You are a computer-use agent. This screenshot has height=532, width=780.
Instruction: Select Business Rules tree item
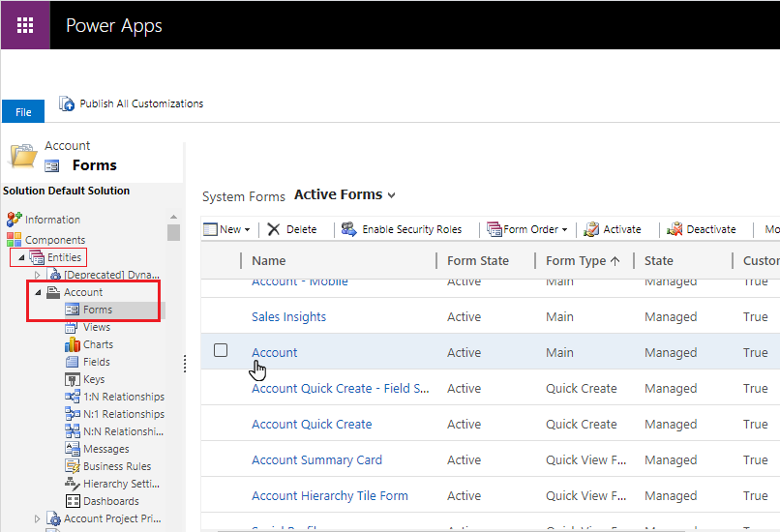pyautogui.click(x=117, y=466)
